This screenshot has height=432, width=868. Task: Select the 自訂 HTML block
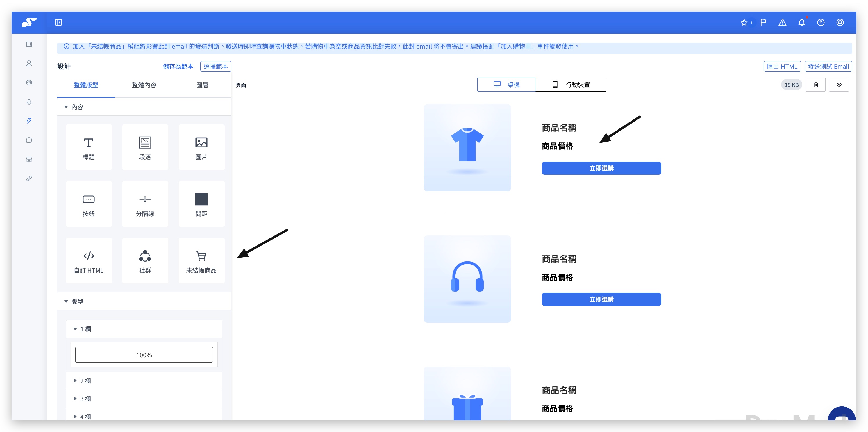pyautogui.click(x=89, y=260)
